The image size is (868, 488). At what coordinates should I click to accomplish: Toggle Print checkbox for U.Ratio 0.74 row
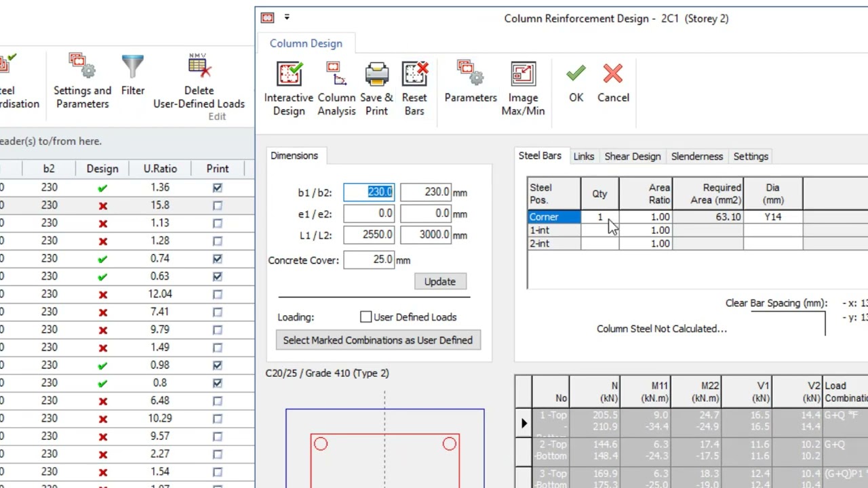pos(217,258)
